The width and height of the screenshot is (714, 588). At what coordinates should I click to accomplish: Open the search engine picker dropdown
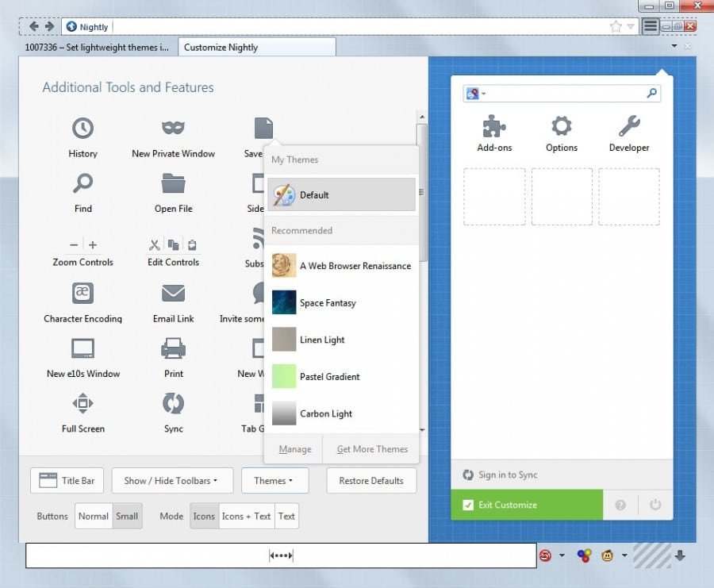point(474,93)
